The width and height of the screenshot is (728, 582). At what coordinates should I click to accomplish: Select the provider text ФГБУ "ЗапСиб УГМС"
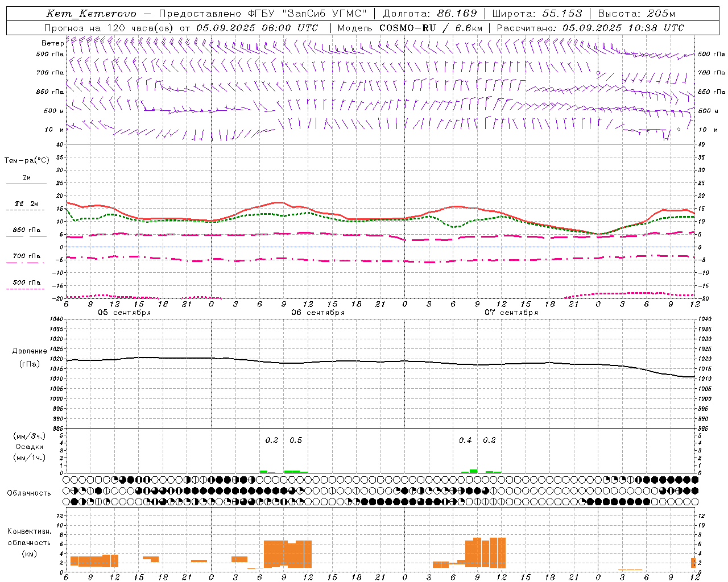pos(308,14)
